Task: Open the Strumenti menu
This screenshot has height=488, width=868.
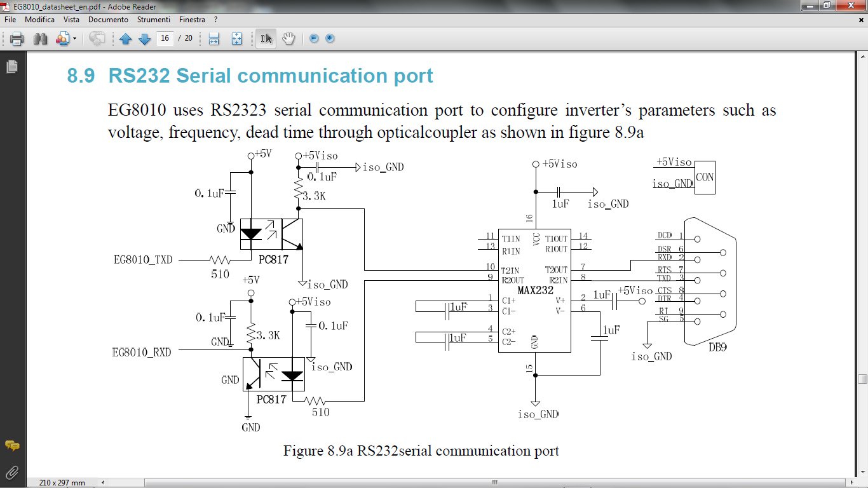Action: pos(154,20)
